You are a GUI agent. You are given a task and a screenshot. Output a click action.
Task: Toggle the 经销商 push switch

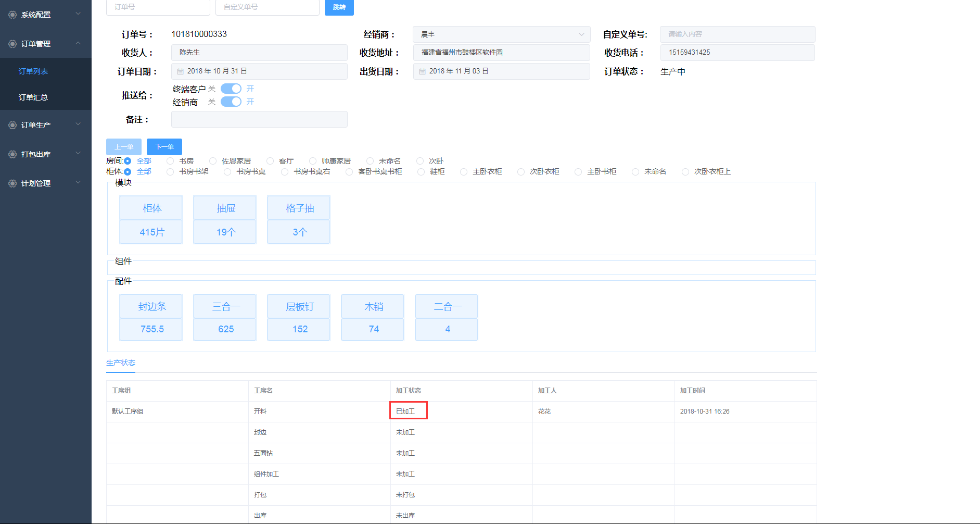[x=231, y=102]
